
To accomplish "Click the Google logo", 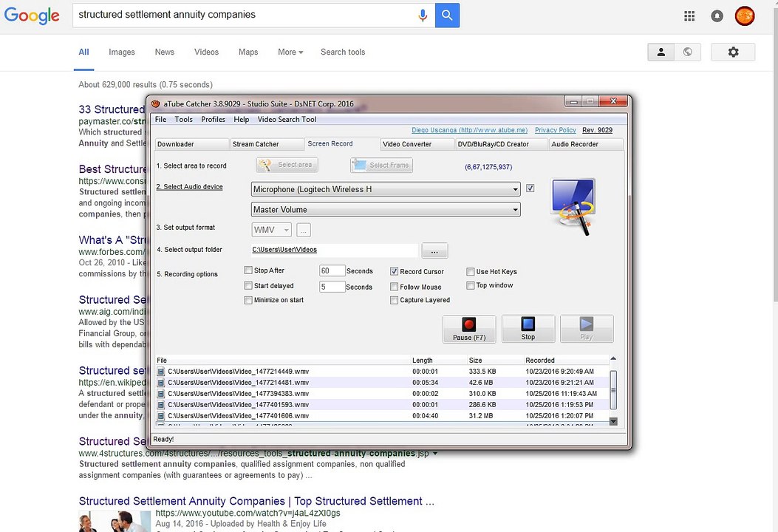I will point(32,16).
